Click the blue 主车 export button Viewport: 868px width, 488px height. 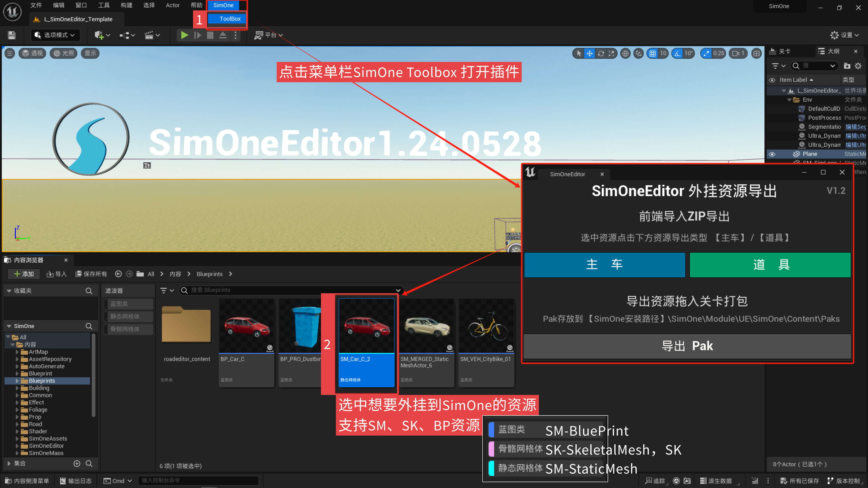604,265
